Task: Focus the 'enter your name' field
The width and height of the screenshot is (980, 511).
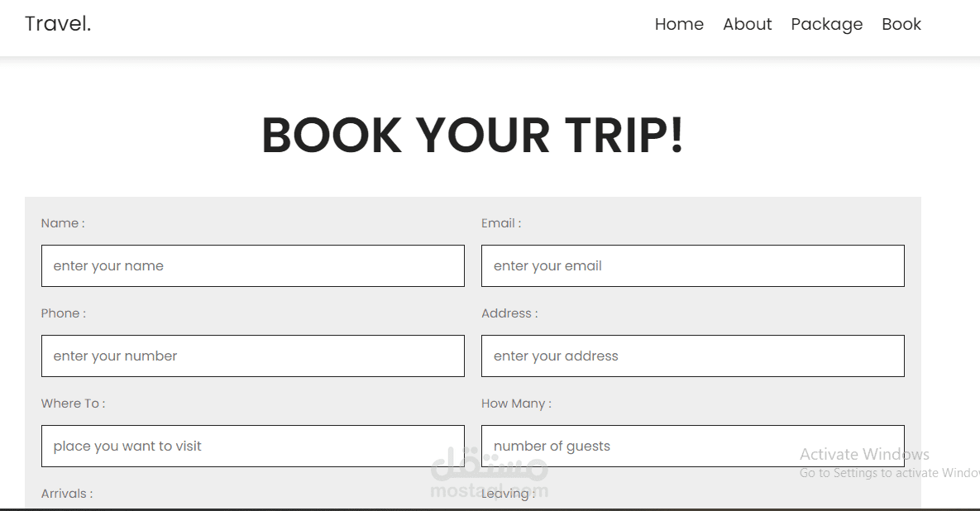Action: pos(252,265)
